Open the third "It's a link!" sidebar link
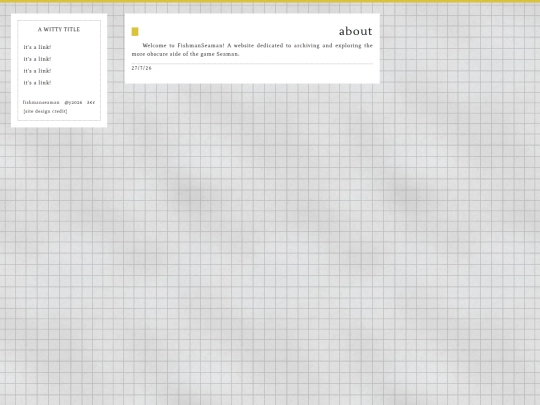 click(x=37, y=71)
